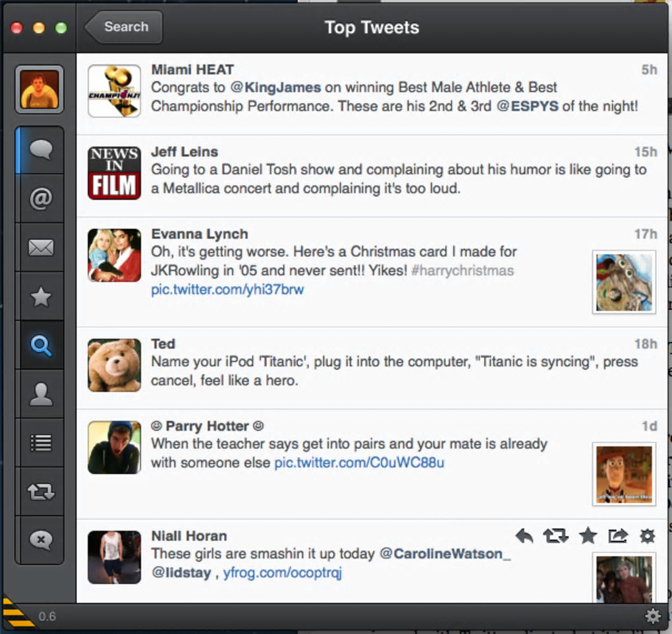Open the favorites star tab in sidebar
Image resolution: width=672 pixels, height=634 pixels.
(x=40, y=296)
